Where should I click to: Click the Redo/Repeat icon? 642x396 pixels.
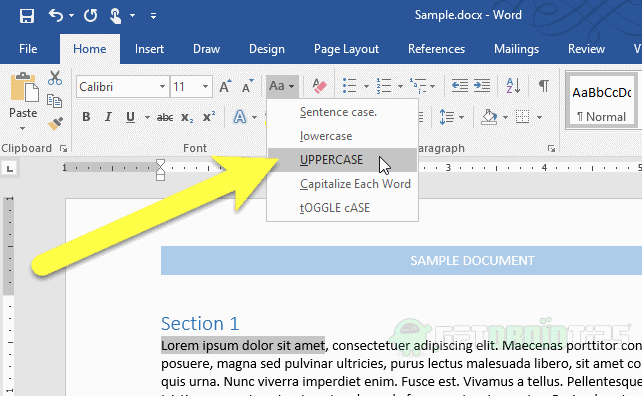[x=90, y=16]
